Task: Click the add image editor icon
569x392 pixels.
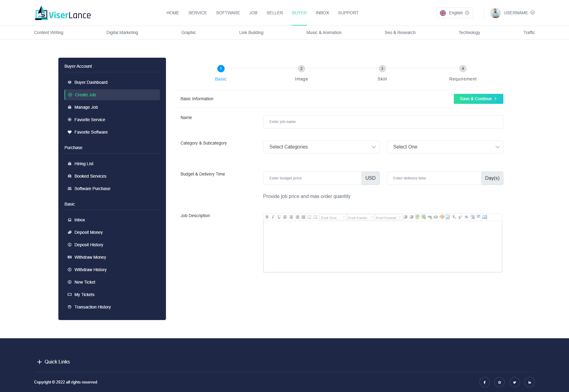Action: point(418,217)
